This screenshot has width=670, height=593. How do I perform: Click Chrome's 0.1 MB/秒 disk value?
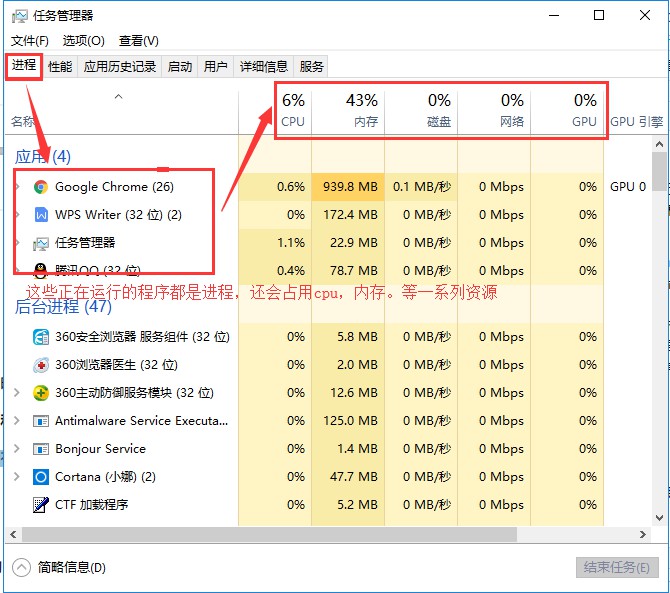422,187
